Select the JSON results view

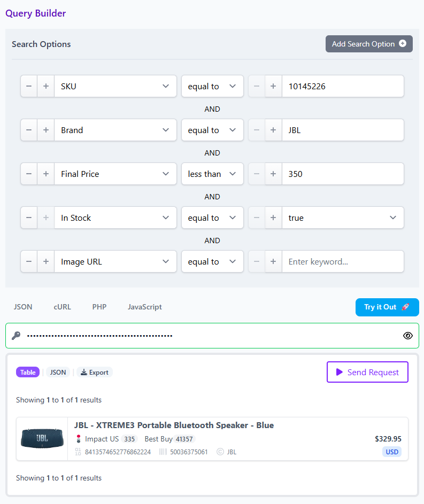click(58, 372)
